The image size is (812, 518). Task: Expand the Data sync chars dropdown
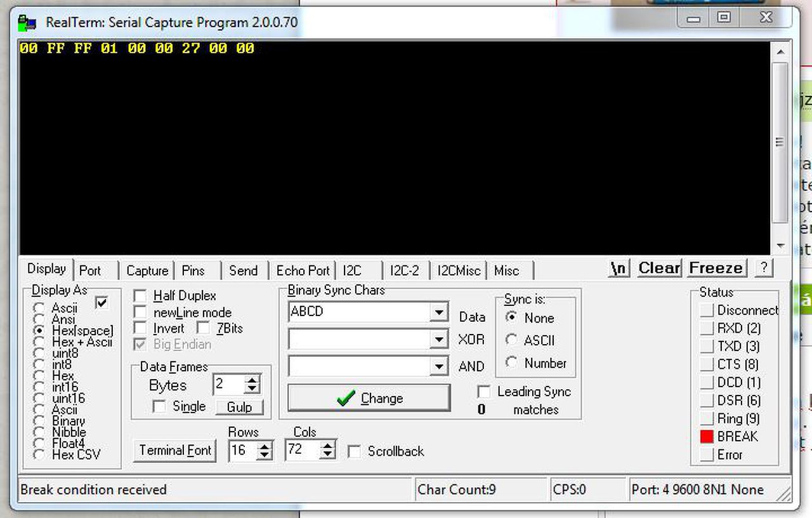click(439, 312)
